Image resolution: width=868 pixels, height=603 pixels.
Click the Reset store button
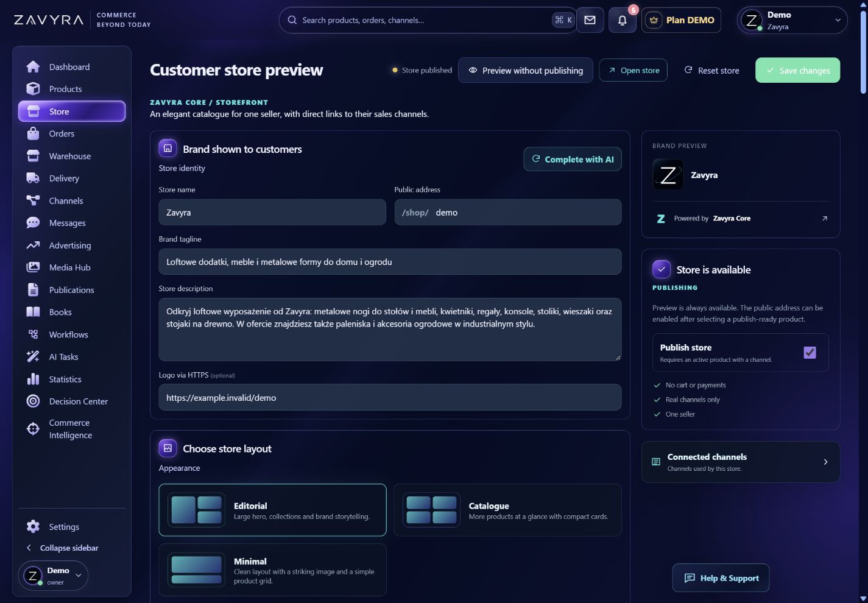(711, 71)
